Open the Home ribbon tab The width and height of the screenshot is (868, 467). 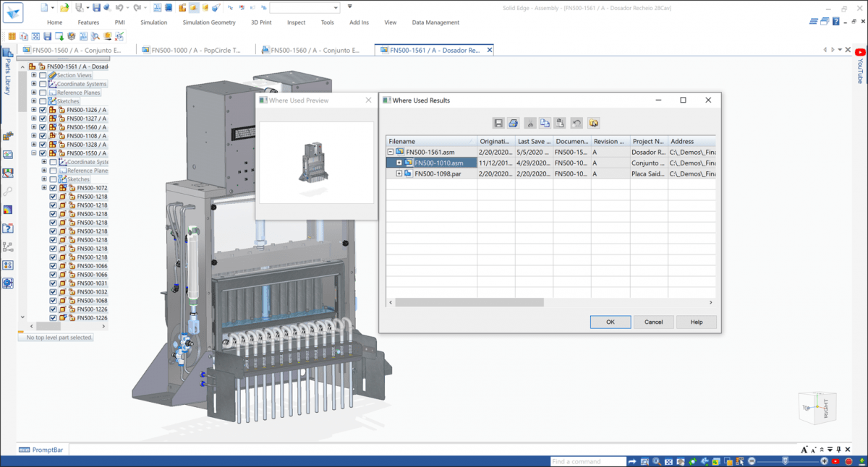click(54, 22)
